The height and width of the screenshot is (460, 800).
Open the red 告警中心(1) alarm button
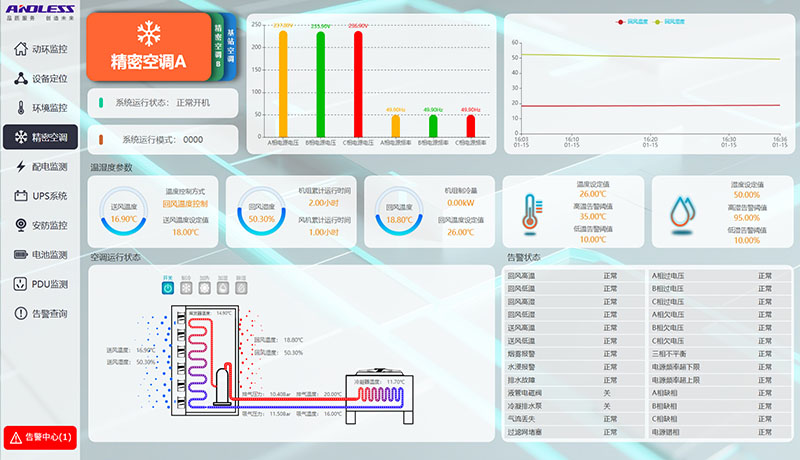click(x=40, y=437)
